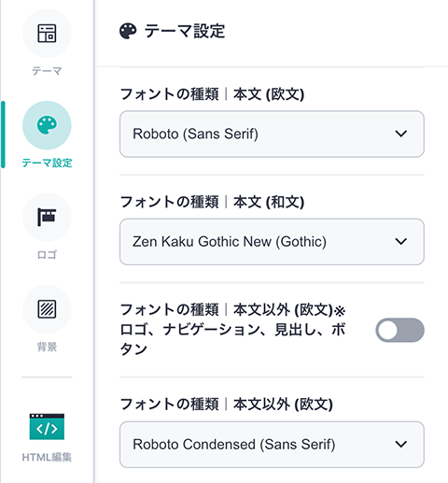
Task: Click the テーマ text label in sidebar
Action: [47, 71]
